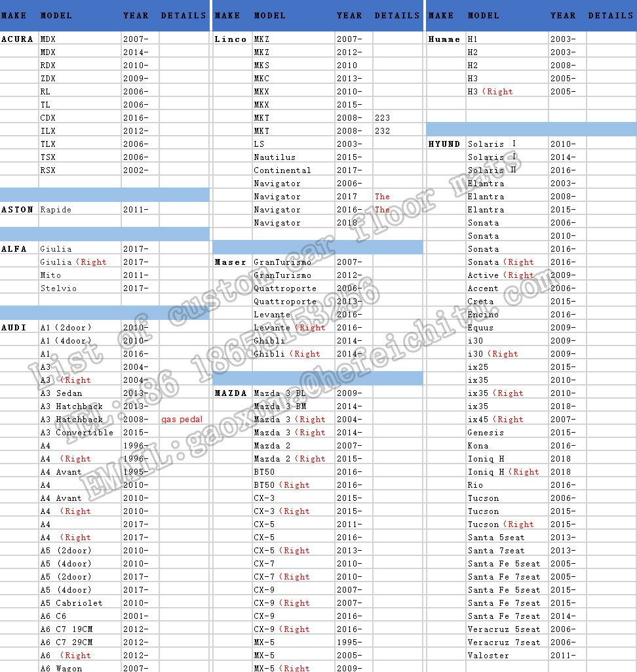
Task: Click the A6 C6 model cell
Action: [80, 616]
